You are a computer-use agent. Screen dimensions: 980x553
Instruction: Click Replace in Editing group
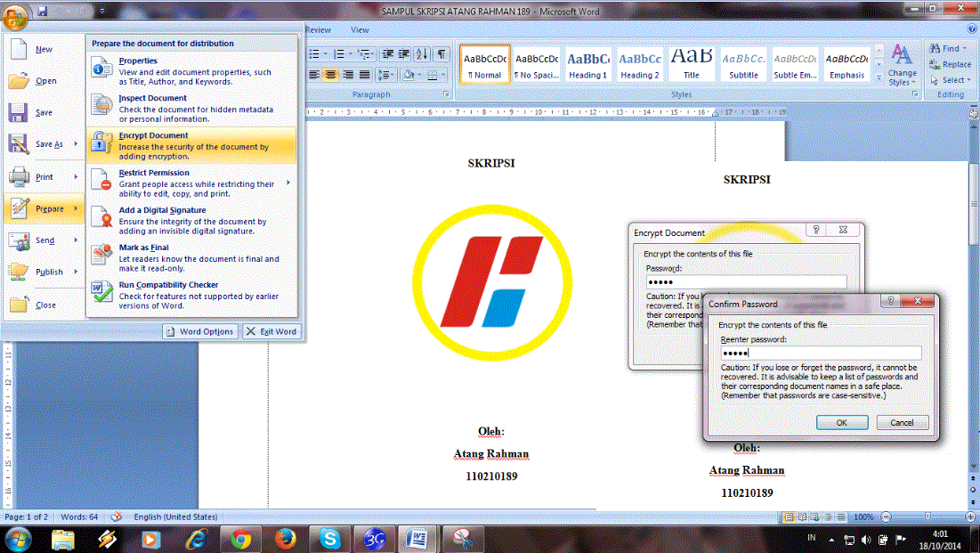(x=950, y=64)
